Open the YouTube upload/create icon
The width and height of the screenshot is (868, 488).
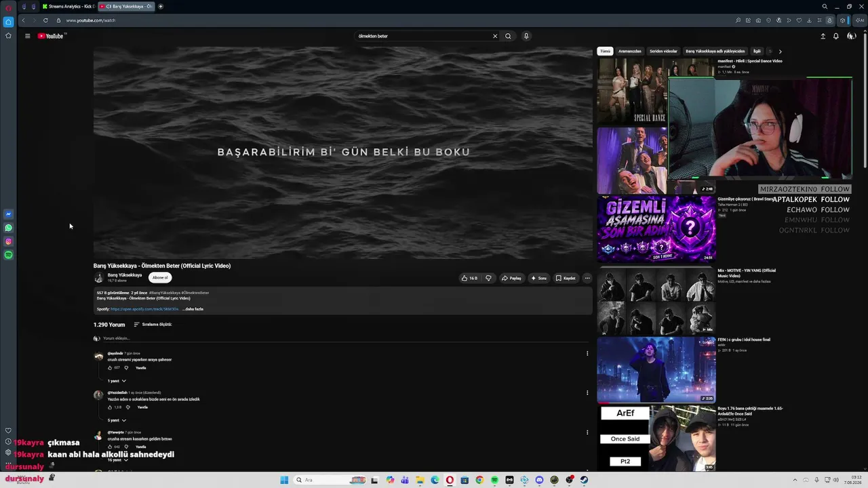pyautogui.click(x=823, y=36)
